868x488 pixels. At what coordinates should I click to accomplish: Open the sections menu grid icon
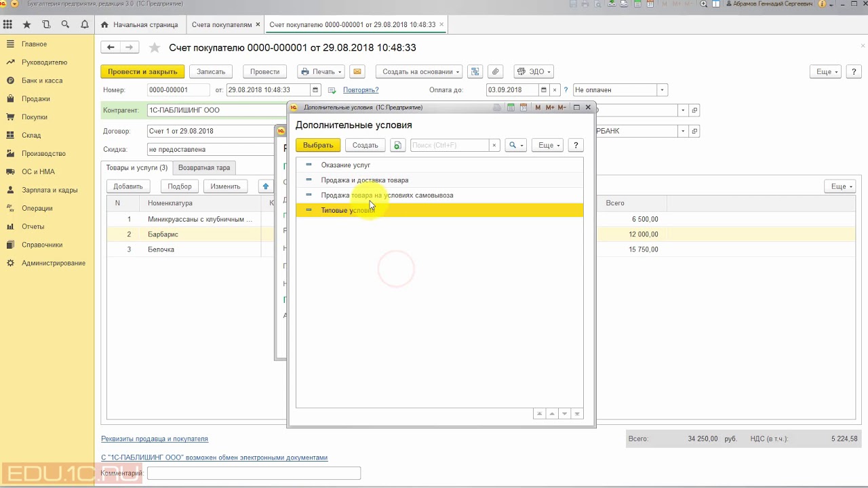tap(7, 24)
